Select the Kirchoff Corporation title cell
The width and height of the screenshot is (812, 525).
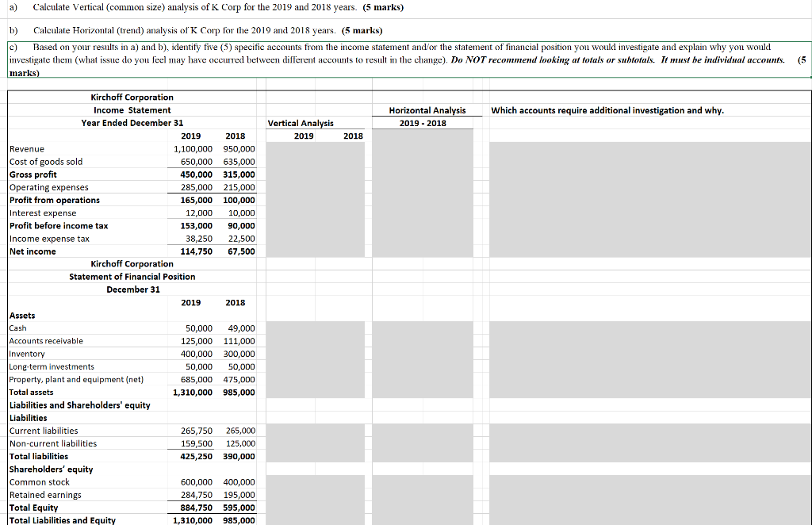132,98
